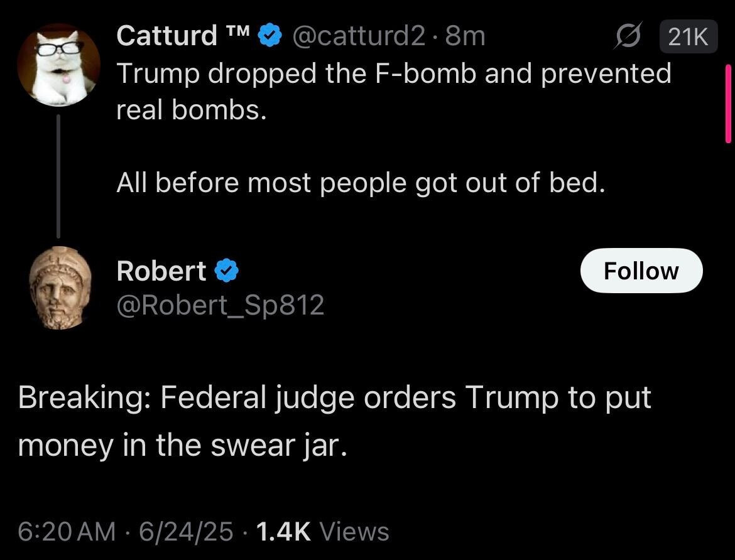Open Robert's statue bust avatar
Image resolution: width=735 pixels, height=560 pixels.
[x=60, y=287]
